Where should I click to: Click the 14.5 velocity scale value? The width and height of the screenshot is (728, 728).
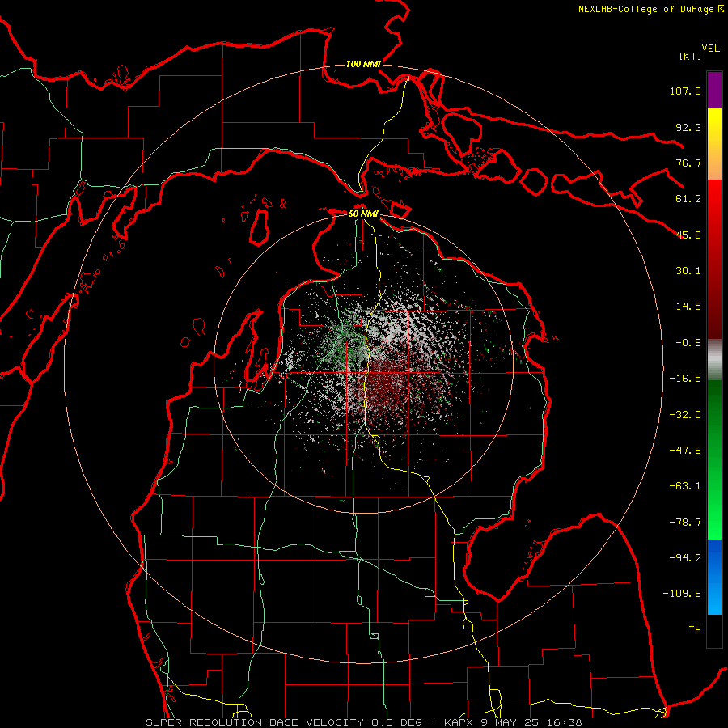(x=688, y=307)
